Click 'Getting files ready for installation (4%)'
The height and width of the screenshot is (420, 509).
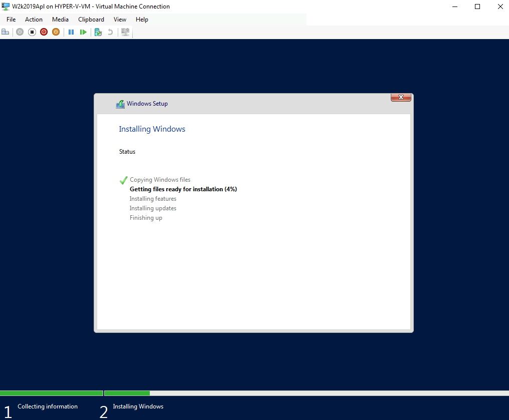click(183, 189)
